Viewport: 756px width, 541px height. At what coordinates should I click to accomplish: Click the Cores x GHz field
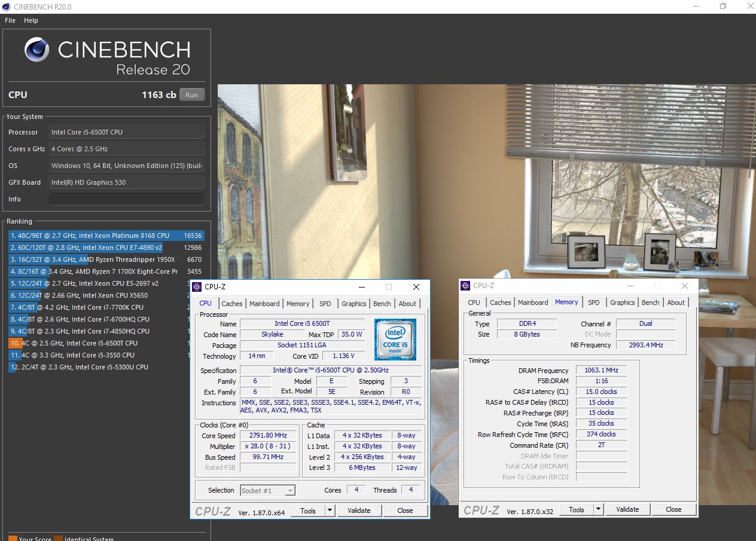coord(126,149)
